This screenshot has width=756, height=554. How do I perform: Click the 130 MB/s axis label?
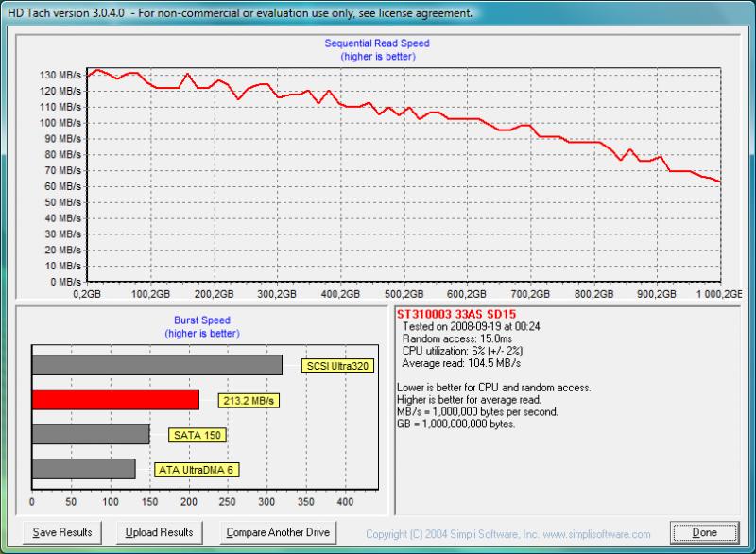tap(60, 76)
